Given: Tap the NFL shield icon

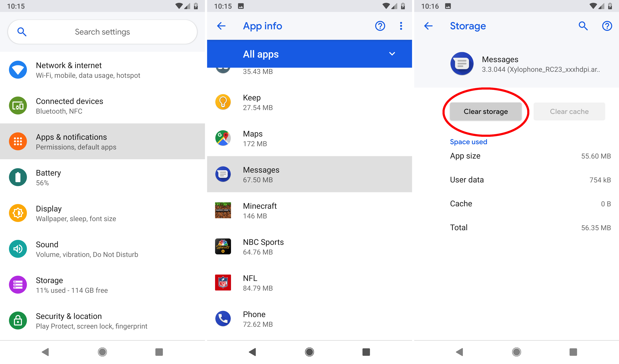Looking at the screenshot, I should point(223,283).
